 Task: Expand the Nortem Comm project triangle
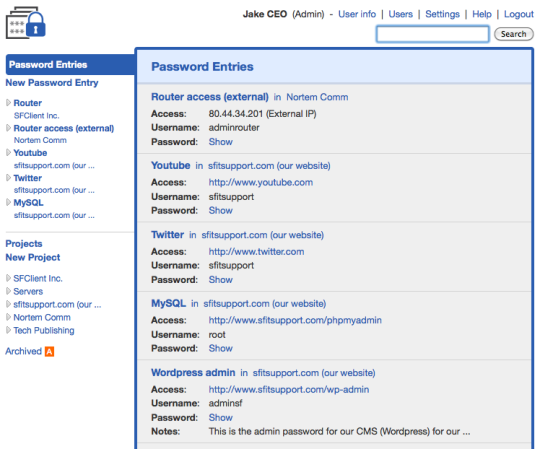pos(8,317)
